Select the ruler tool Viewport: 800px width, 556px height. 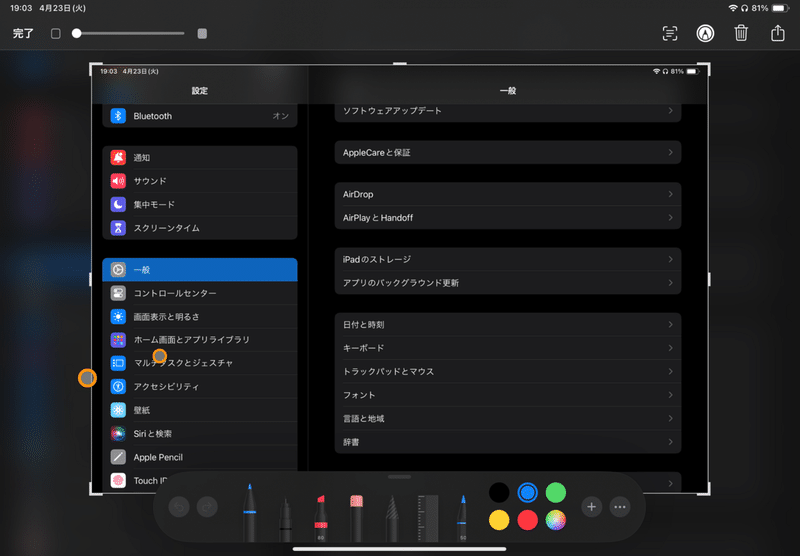[x=428, y=518]
